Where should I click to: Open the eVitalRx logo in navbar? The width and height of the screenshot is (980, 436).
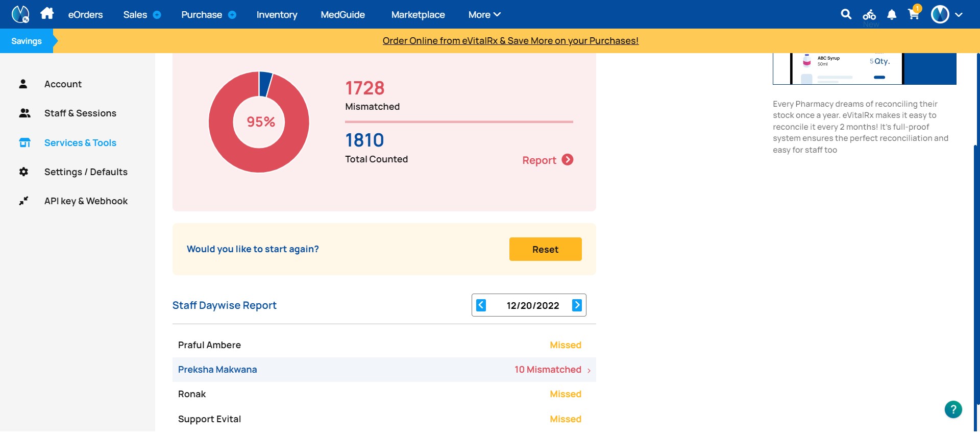click(x=20, y=14)
